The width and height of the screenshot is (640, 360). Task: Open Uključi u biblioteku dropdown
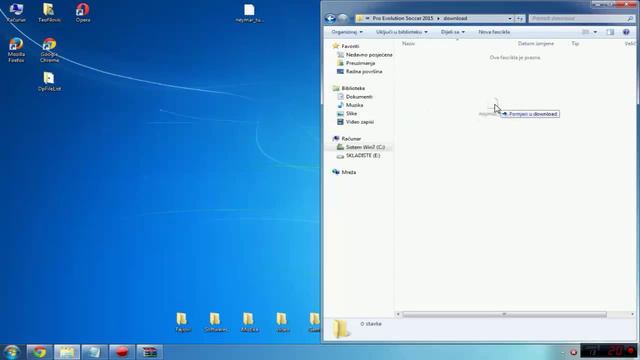tap(402, 32)
